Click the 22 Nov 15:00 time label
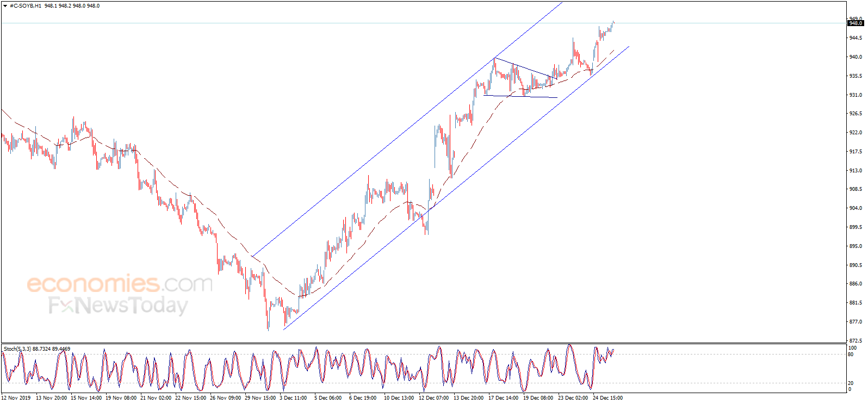Image resolution: width=868 pixels, height=404 pixels. tap(190, 398)
